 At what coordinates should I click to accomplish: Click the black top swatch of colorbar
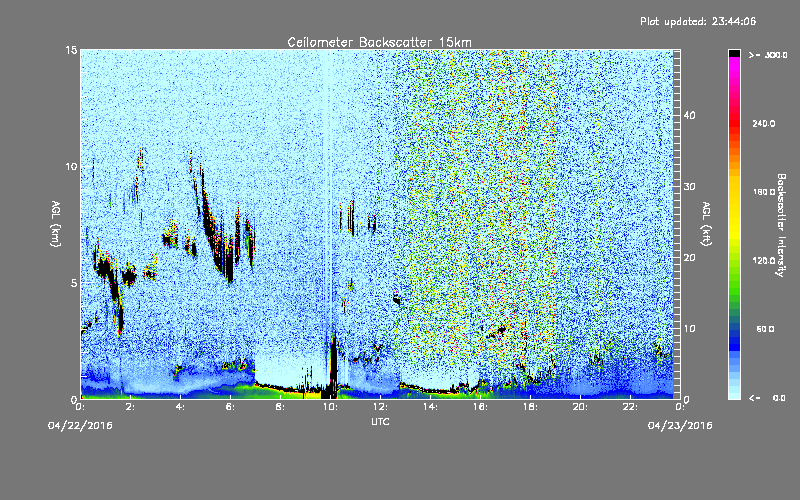(734, 53)
